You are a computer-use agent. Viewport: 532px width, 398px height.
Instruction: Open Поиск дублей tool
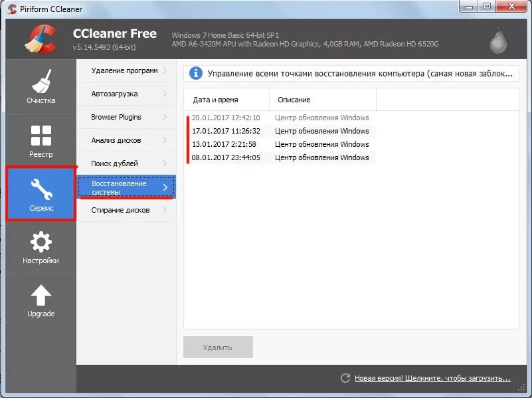126,163
